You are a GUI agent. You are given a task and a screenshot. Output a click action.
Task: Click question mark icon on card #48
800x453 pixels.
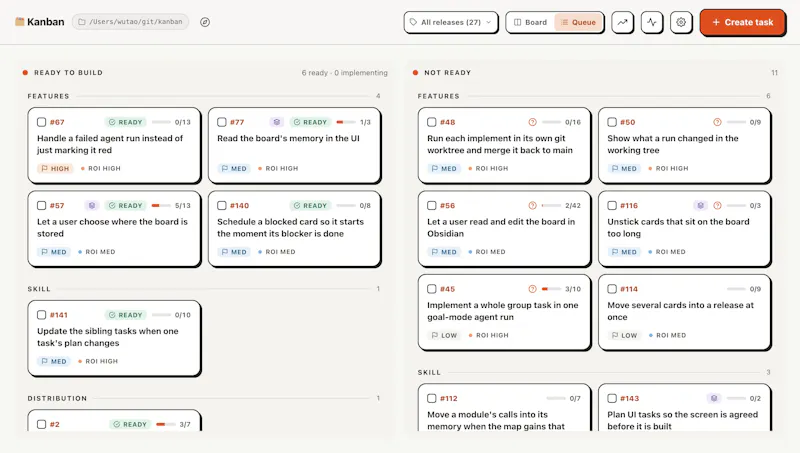pos(532,122)
